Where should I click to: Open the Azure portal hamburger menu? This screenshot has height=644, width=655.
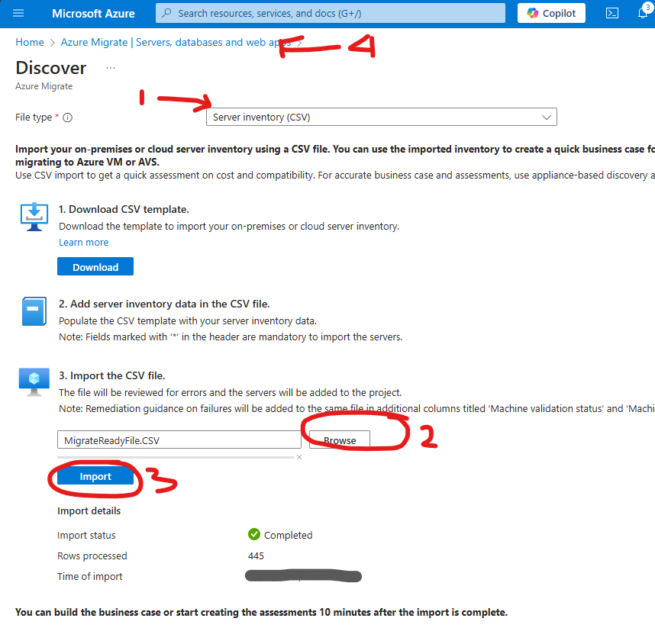19,14
